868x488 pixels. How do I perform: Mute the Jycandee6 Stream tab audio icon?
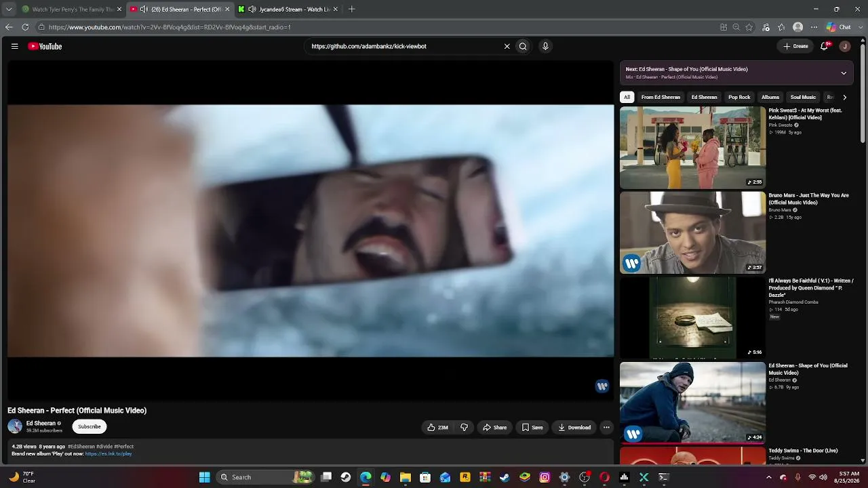(x=252, y=9)
